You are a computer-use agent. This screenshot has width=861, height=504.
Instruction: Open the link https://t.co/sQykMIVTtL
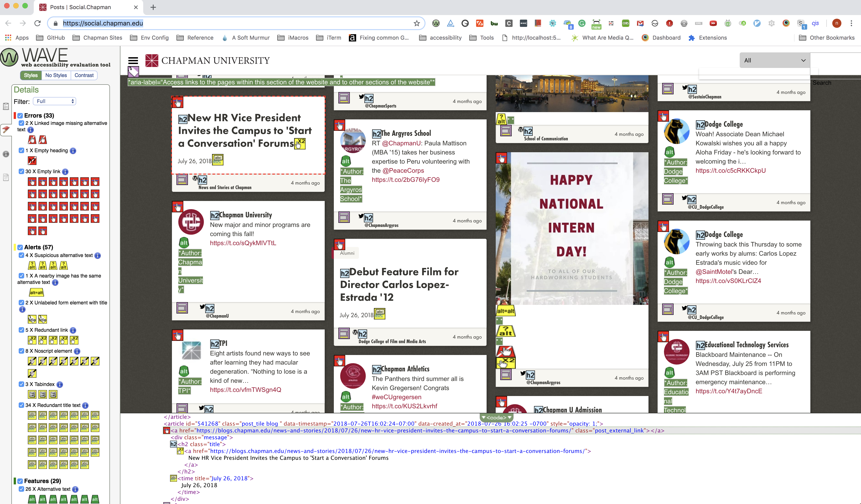243,243
